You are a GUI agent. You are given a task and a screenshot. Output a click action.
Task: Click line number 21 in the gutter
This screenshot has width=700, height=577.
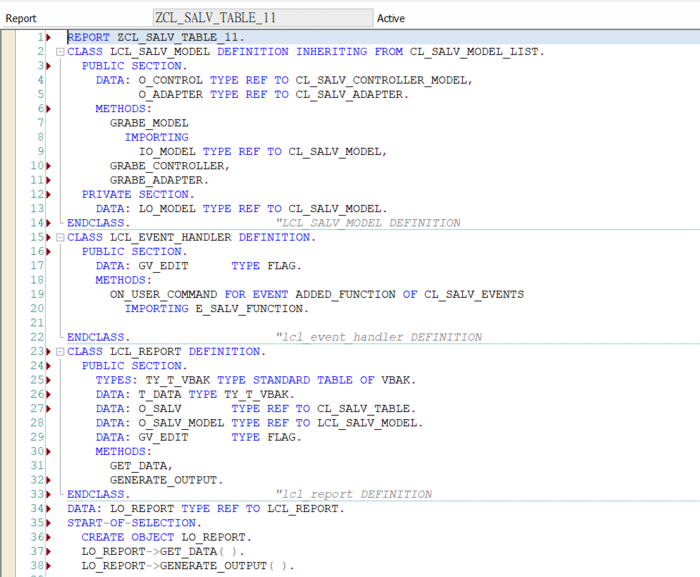38,323
